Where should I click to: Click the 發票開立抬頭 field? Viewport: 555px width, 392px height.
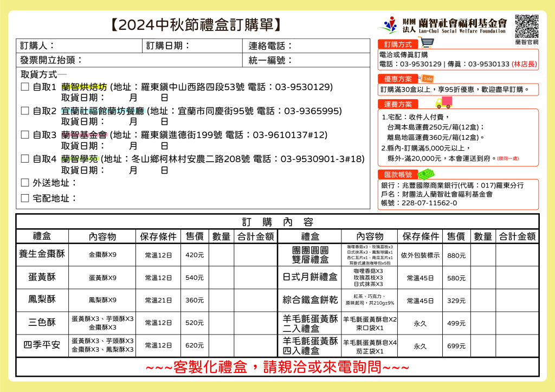[x=130, y=60]
